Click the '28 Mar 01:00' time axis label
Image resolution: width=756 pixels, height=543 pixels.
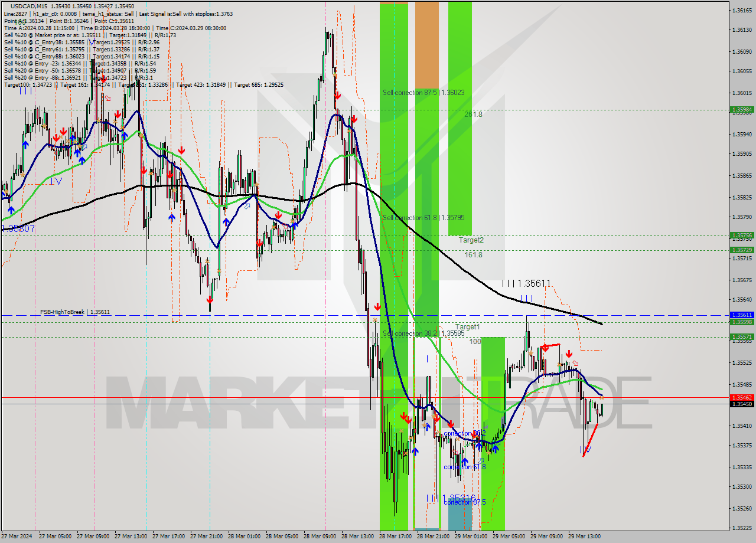coord(244,537)
